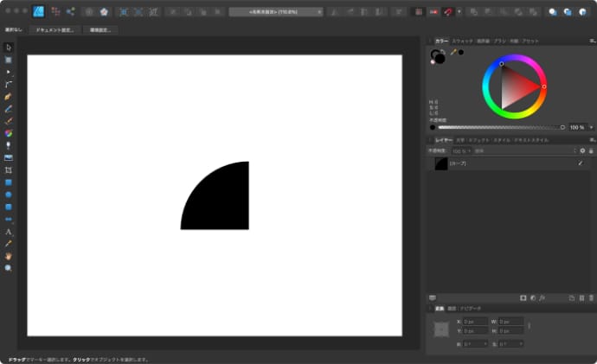Switch to the スウォッチ tab

click(462, 41)
